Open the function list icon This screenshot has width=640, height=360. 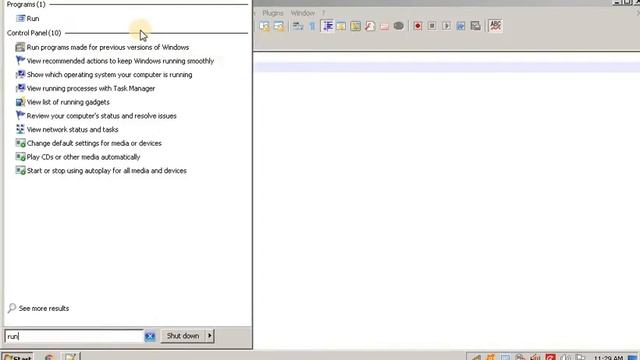370,26
